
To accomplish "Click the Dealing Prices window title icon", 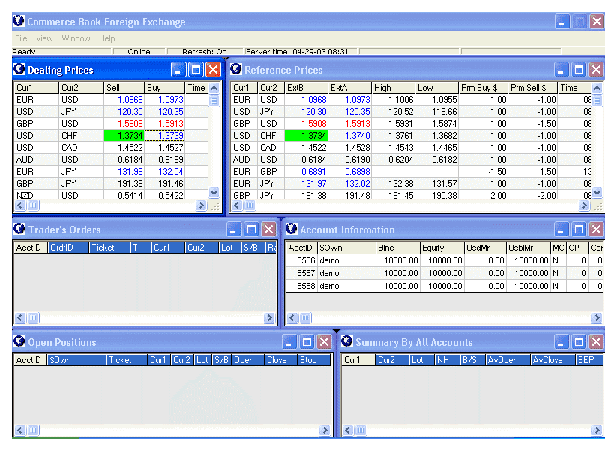I will (x=20, y=69).
